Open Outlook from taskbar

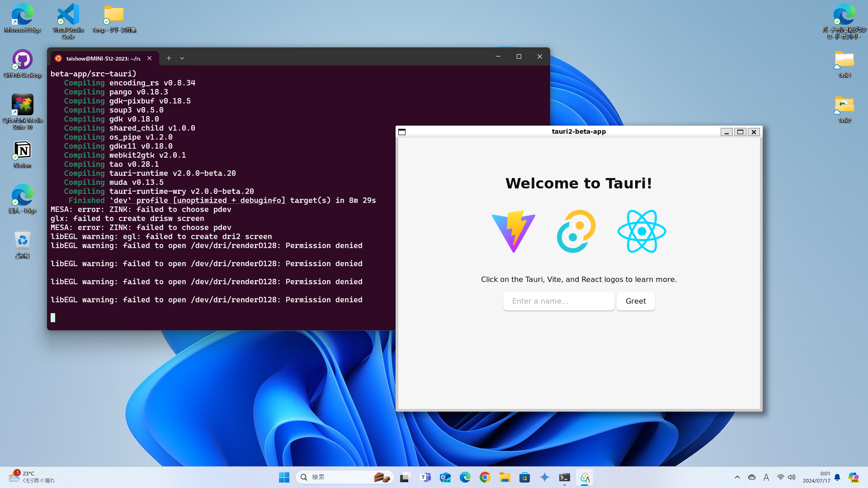click(x=445, y=477)
